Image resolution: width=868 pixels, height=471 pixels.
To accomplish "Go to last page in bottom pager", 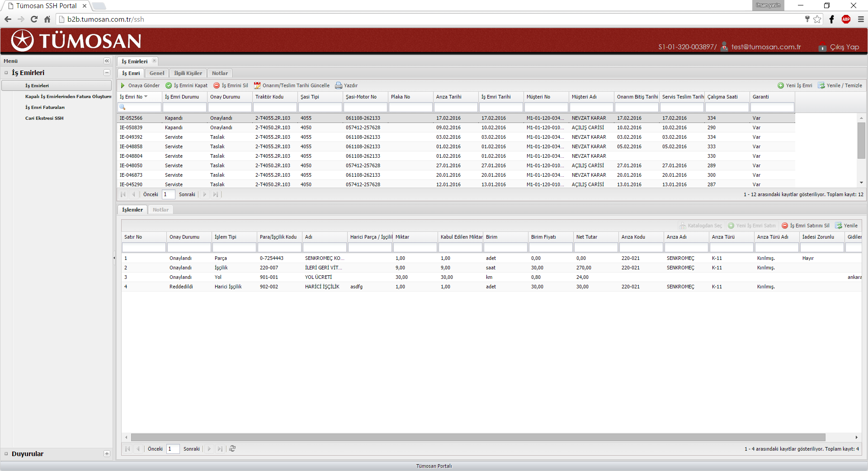I will (x=220, y=449).
